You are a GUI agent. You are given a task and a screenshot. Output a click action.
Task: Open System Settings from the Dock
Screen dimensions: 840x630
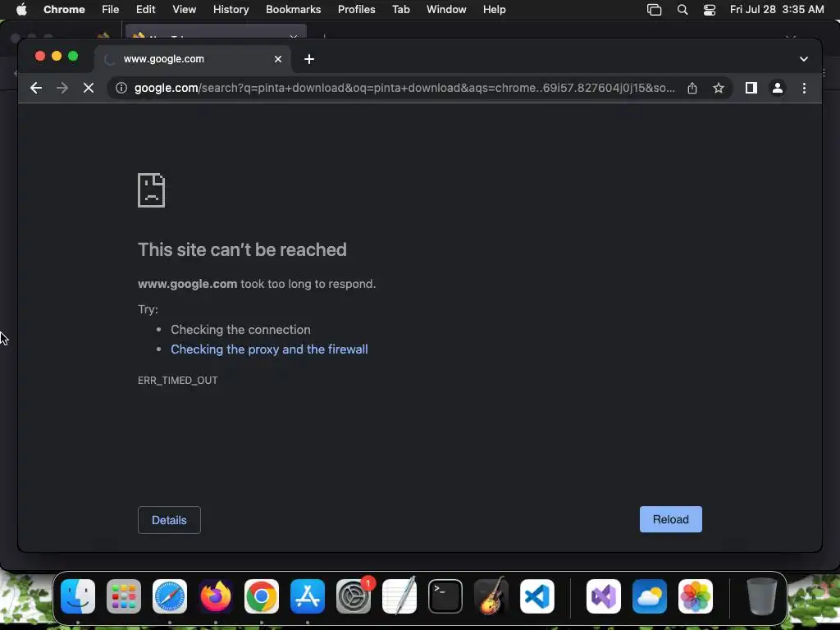[x=354, y=596]
